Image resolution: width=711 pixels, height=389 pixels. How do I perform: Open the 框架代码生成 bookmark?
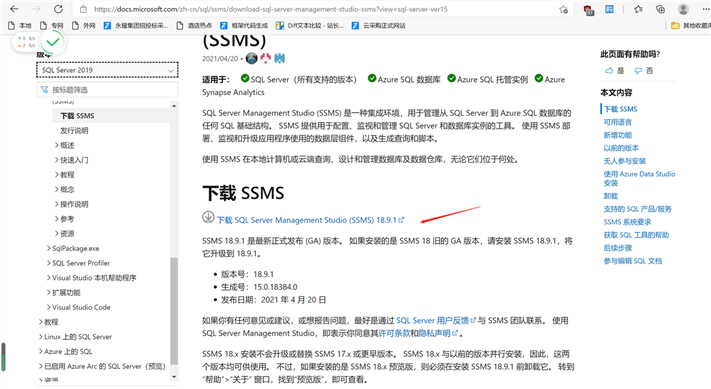tap(244, 25)
